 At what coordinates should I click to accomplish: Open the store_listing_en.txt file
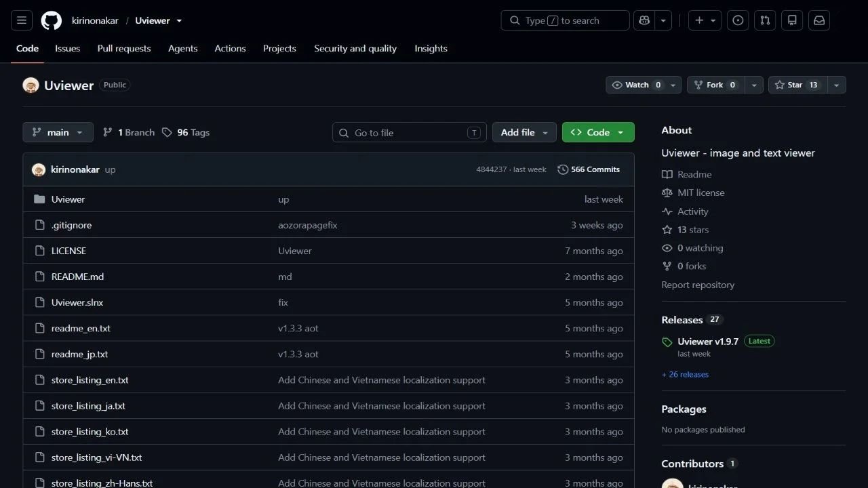(90, 380)
